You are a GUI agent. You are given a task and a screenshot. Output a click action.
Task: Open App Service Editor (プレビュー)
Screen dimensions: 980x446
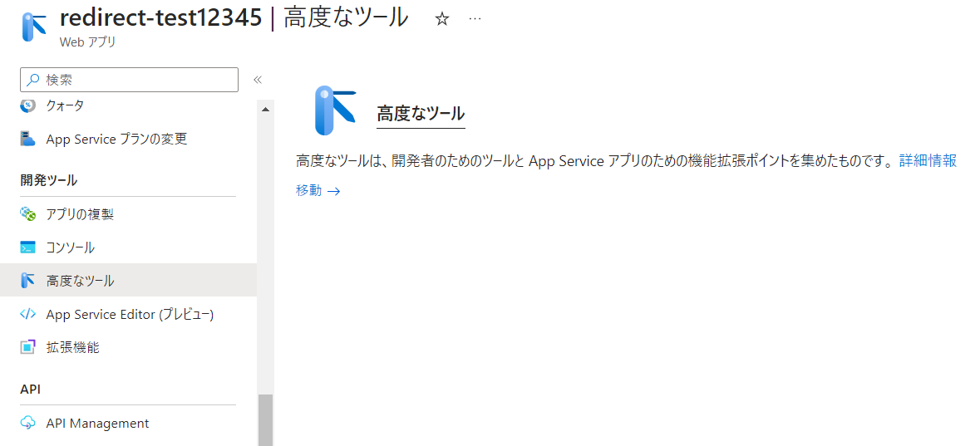[128, 314]
